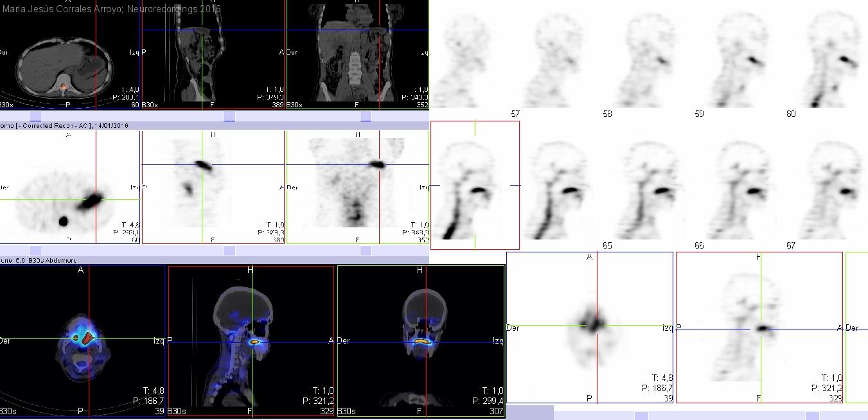Click the sagittal PET torso view panel

[x=213, y=187]
